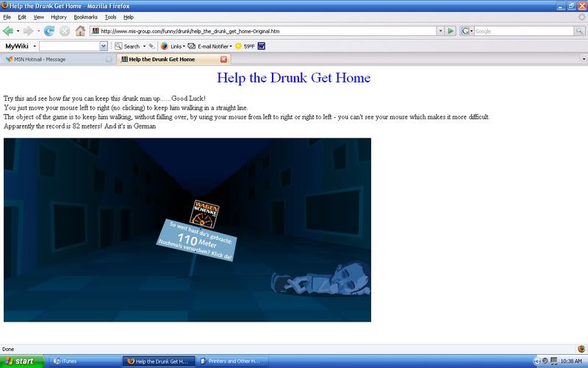
Task: Open the address bar URL history dropdown
Action: coord(440,31)
